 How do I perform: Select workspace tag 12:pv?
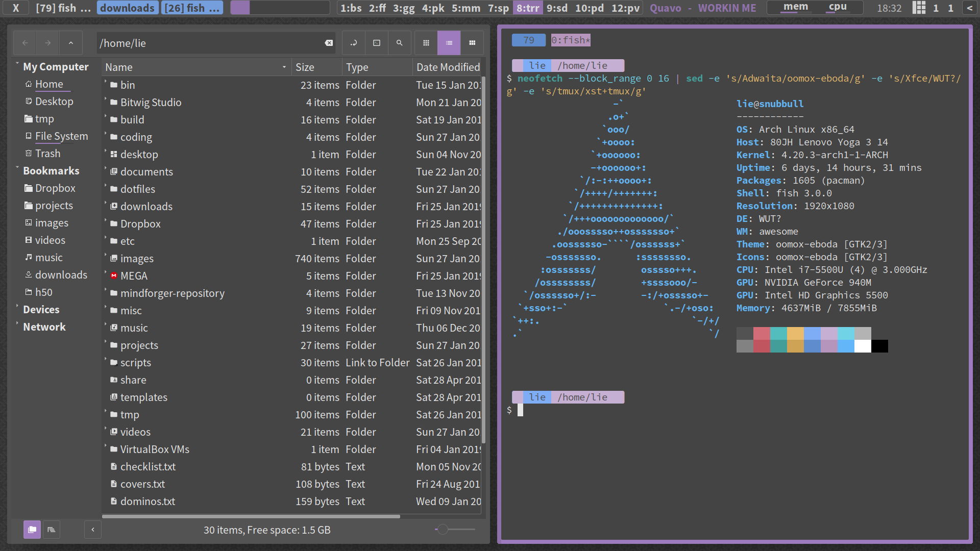click(x=626, y=8)
